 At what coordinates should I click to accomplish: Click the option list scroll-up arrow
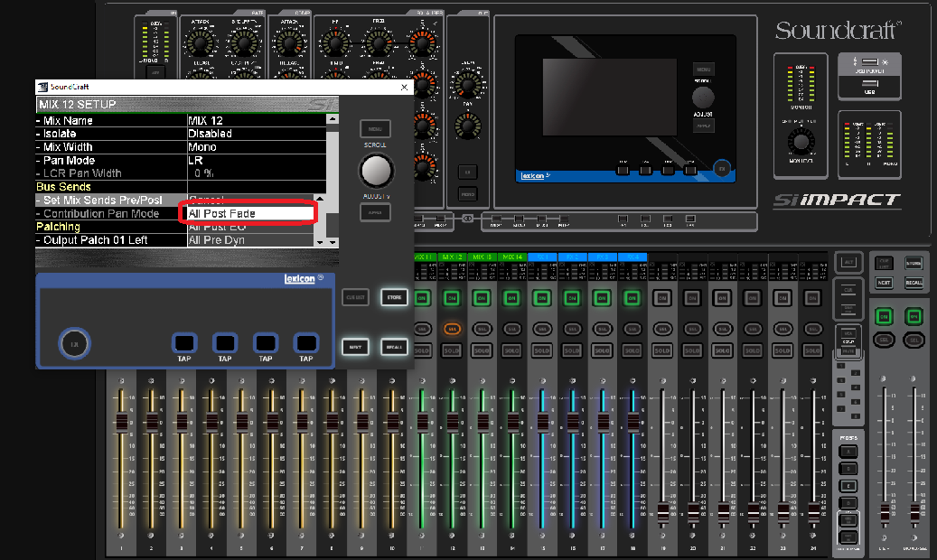coord(320,198)
